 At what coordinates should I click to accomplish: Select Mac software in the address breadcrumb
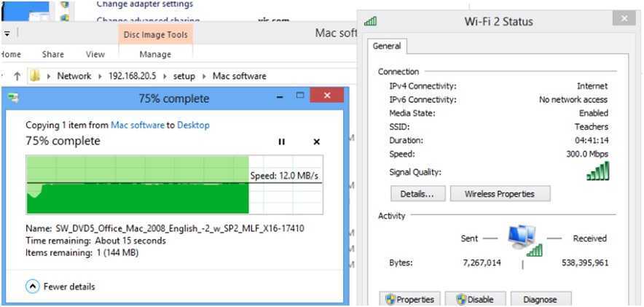240,76
